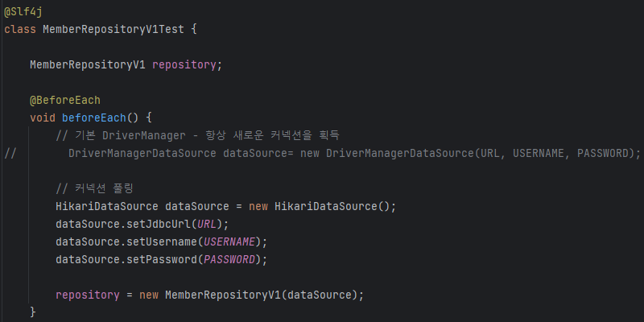Select the MemberRepositoryV1Test class name

click(114, 30)
